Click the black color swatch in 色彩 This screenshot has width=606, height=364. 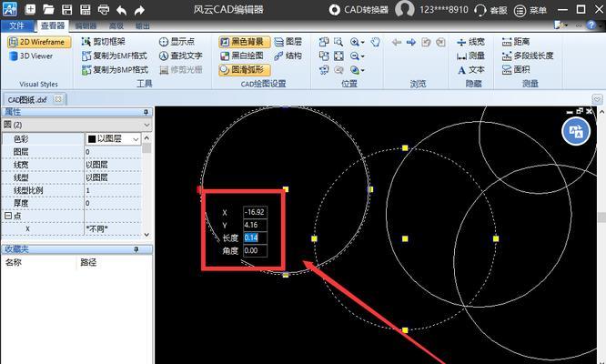point(92,138)
